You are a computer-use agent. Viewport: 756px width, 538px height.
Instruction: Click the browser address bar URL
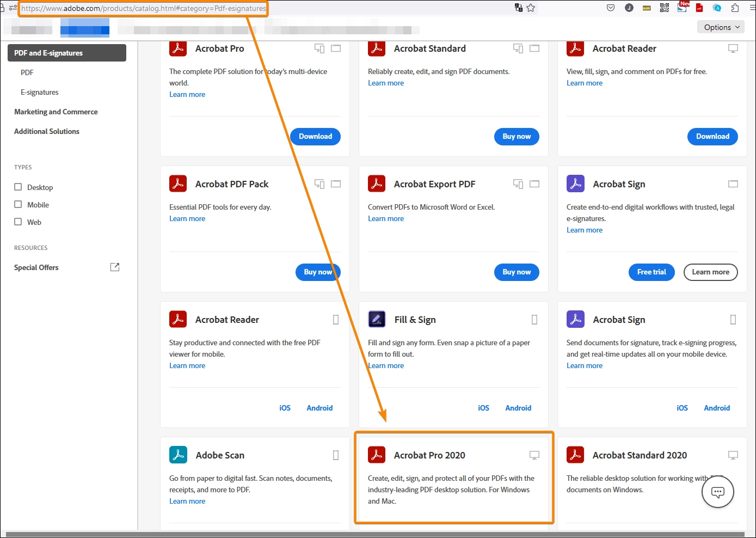(144, 8)
